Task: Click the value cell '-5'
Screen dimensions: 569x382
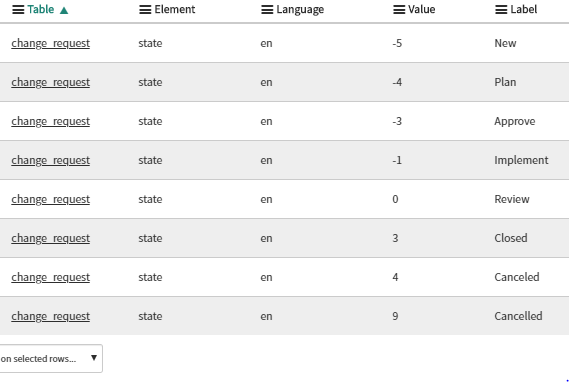Action: coord(397,43)
